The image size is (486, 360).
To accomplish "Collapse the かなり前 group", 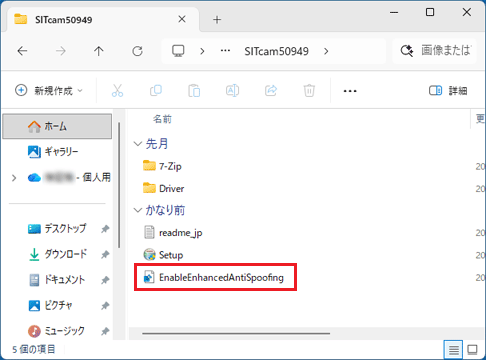I will 138,210.
